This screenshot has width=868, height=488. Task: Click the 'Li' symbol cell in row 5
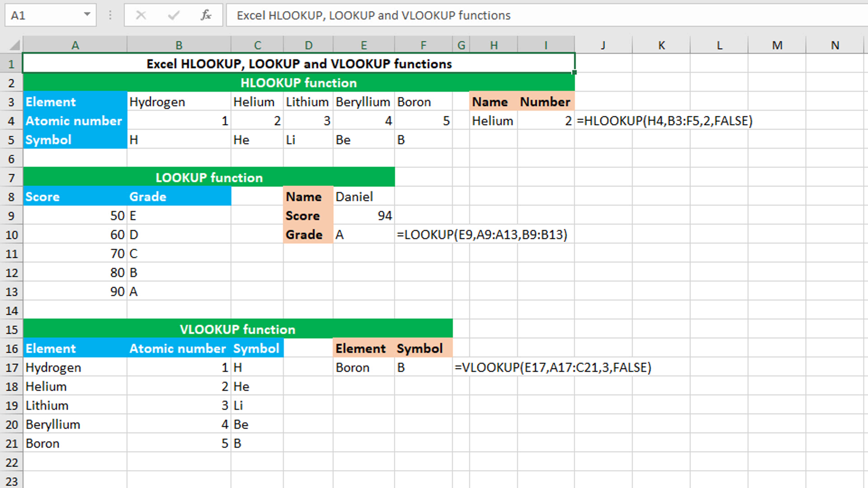pyautogui.click(x=308, y=140)
